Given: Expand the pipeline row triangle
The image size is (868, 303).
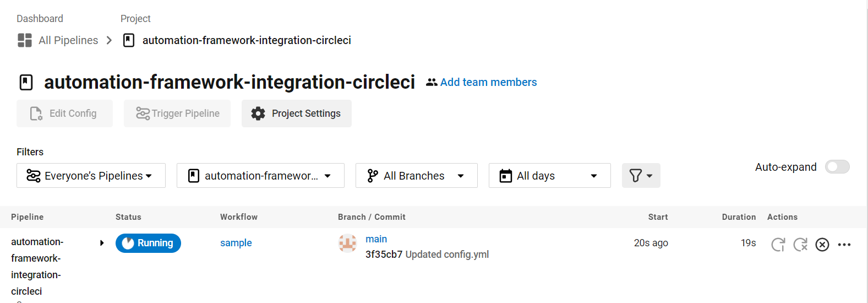Looking at the screenshot, I should click(x=102, y=243).
